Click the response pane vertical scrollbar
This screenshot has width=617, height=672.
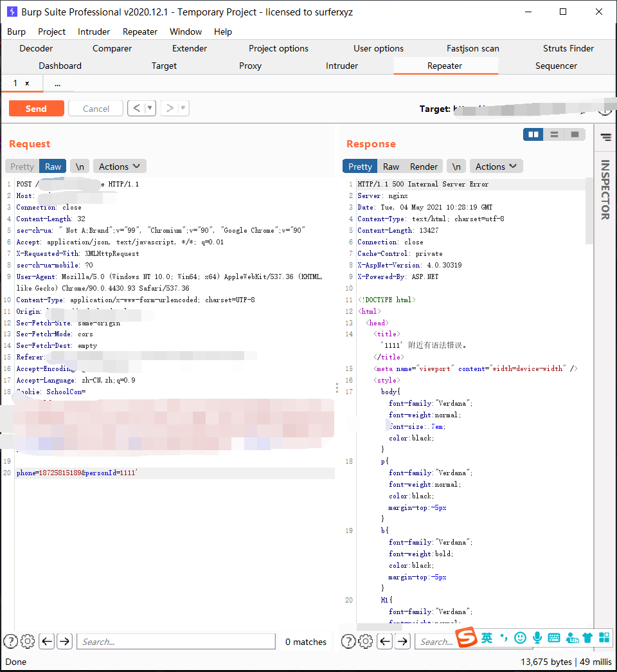click(x=589, y=212)
